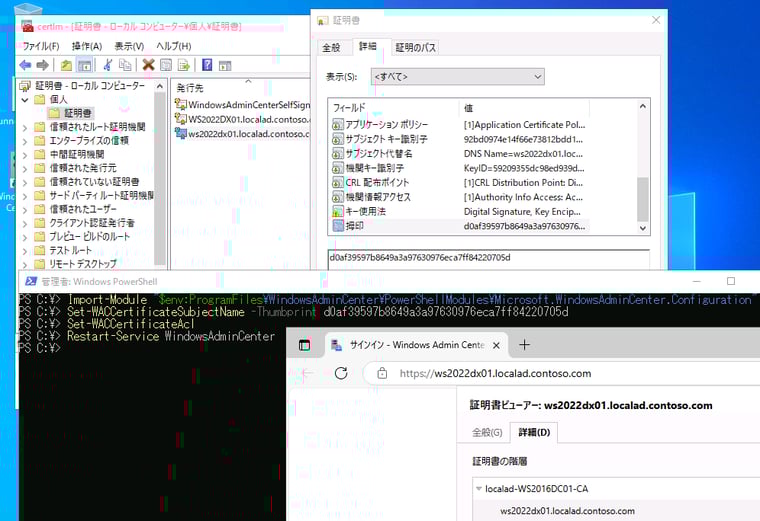Open the Properties icon in certlm toolbar
Screen dimensions: 760x521
coord(166,64)
